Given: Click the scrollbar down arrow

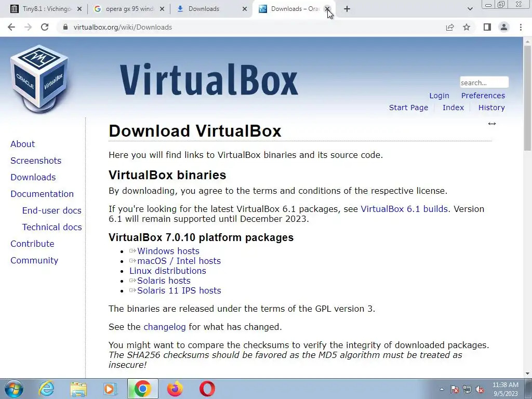Looking at the screenshot, I should pyautogui.click(x=527, y=374).
